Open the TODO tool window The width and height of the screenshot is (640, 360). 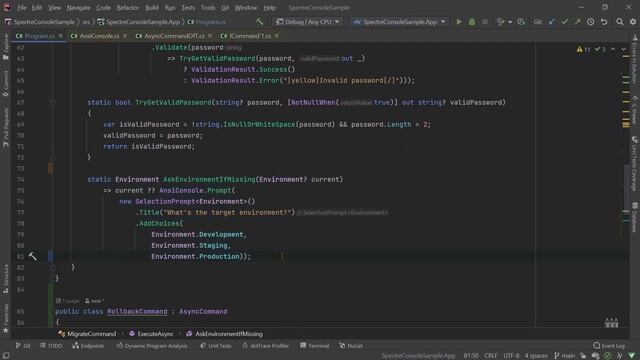point(51,346)
